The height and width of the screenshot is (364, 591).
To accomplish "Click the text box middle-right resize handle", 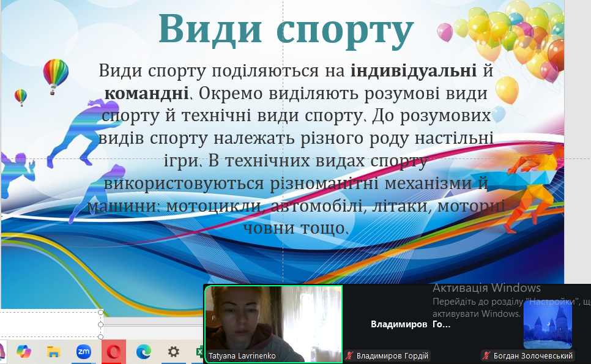I will 101,324.
